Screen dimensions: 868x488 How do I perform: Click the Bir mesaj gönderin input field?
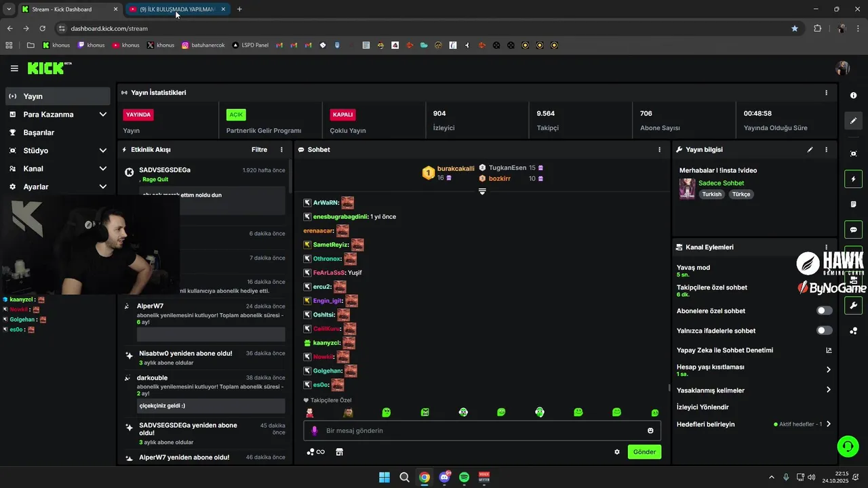click(x=482, y=430)
